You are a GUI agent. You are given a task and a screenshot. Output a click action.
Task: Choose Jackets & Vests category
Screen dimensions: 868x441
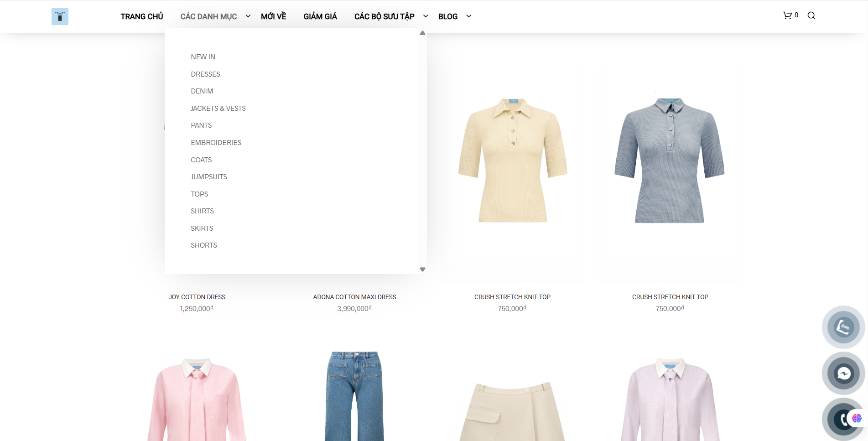(218, 109)
